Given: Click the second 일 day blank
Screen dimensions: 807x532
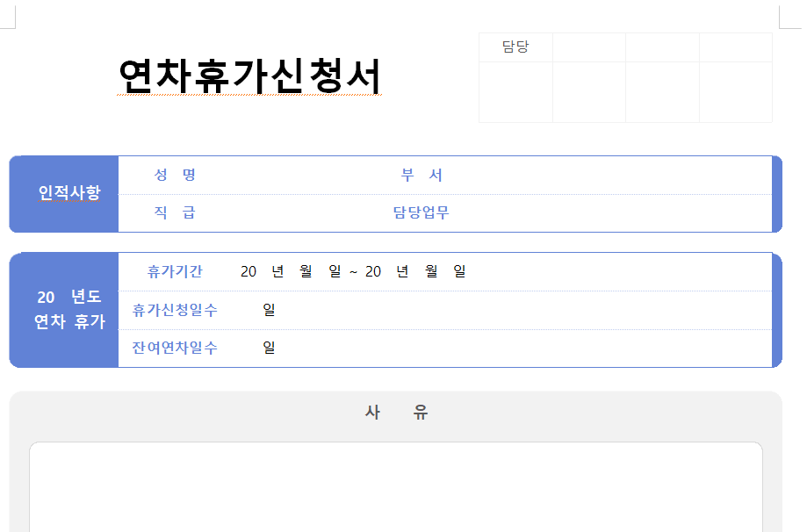Looking at the screenshot, I should (x=458, y=271).
